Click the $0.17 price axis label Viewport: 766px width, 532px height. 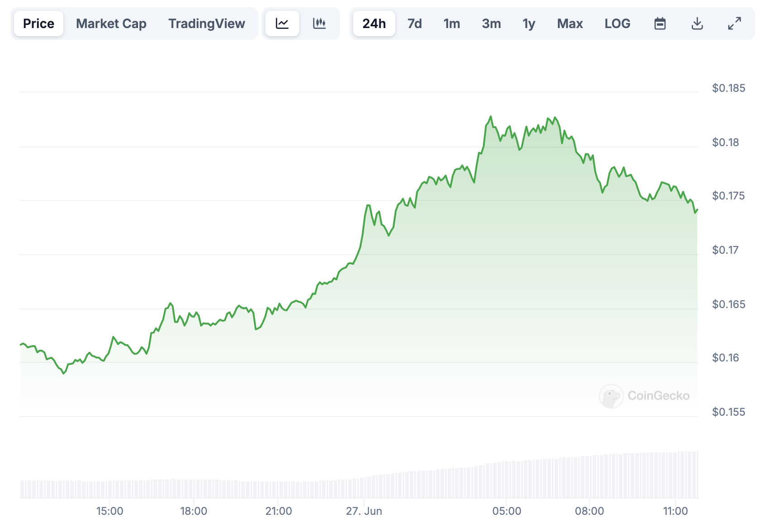[725, 250]
